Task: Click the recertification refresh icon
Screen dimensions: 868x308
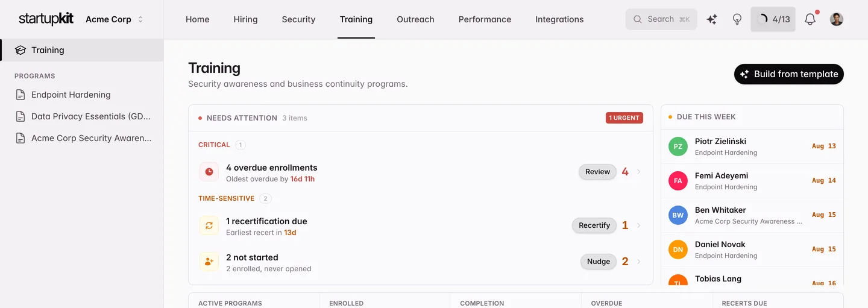Action: [x=209, y=225]
